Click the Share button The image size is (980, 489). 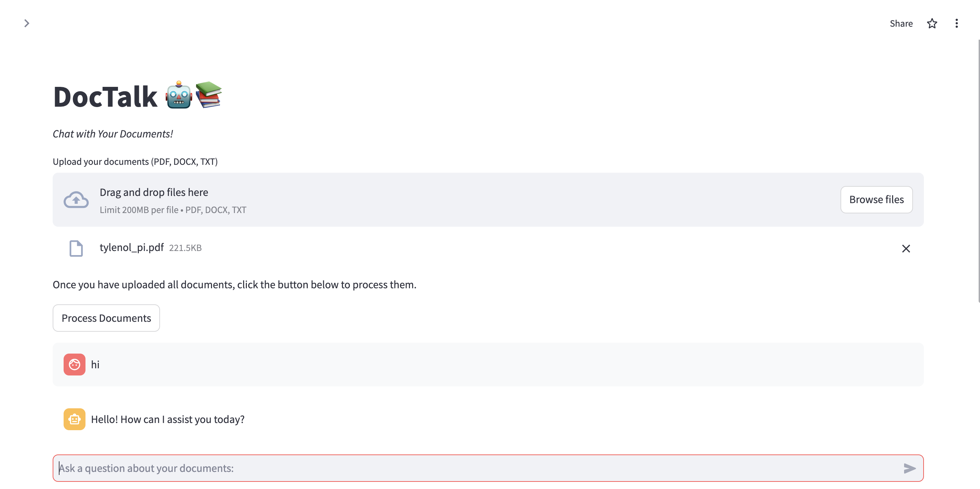(901, 24)
